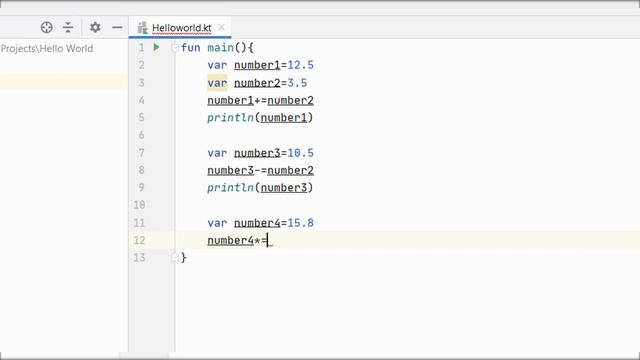Screen dimensions: 640x360
Task: Collapse the main function fold marker on line 1
Action: [x=174, y=48]
